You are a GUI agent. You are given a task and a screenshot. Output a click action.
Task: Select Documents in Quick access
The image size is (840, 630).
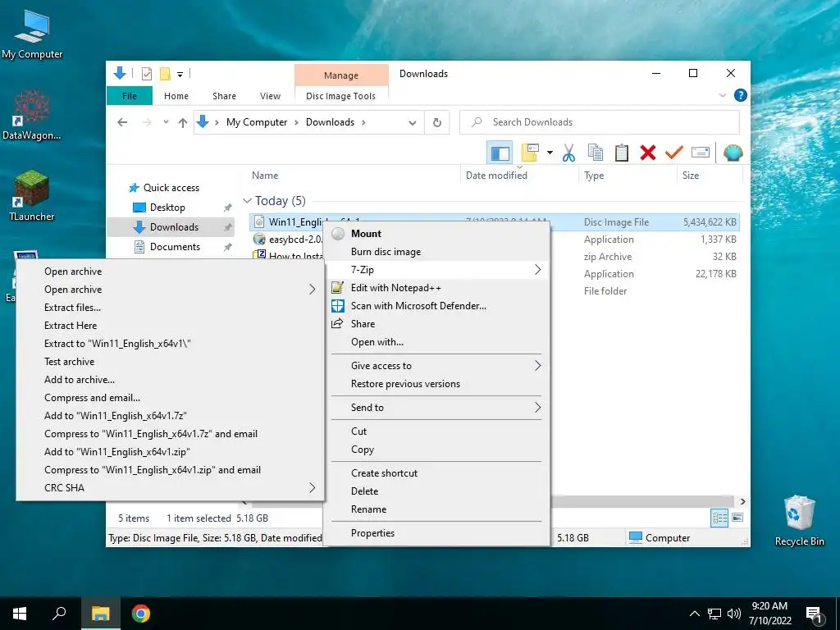point(175,247)
